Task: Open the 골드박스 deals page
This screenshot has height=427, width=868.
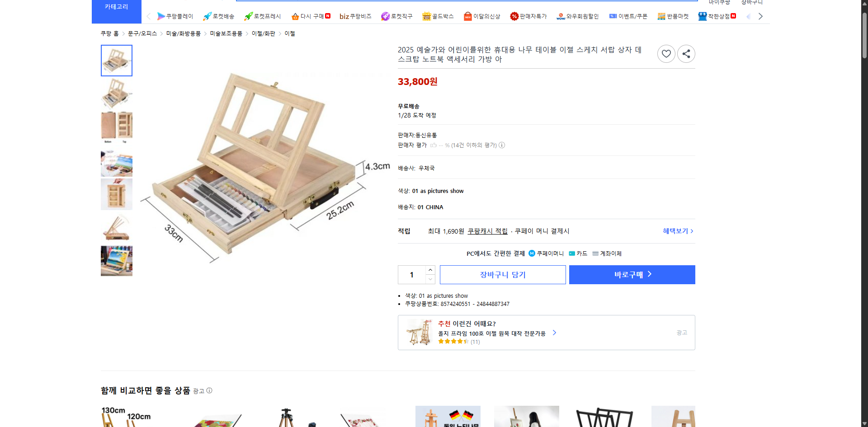Action: 438,16
